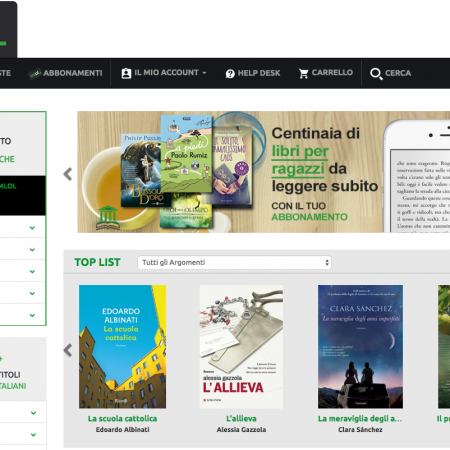Click the Top List previous arrow
This screenshot has width=450, height=450.
click(68, 350)
